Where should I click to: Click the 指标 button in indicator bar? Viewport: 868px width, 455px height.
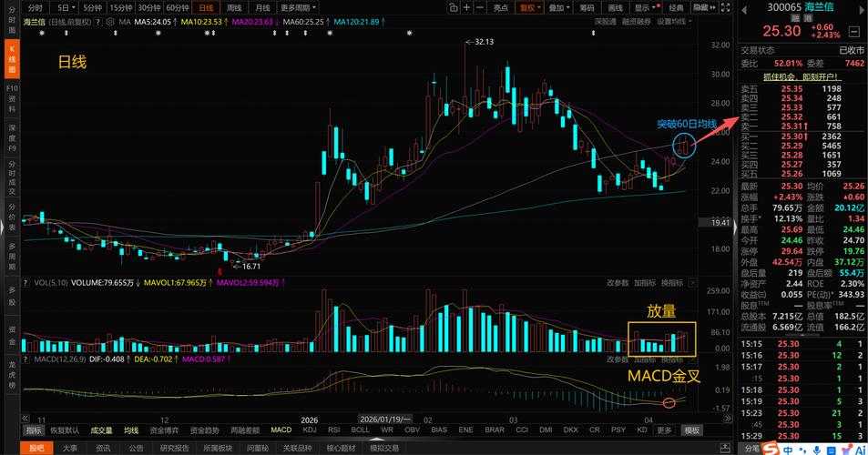click(x=34, y=430)
